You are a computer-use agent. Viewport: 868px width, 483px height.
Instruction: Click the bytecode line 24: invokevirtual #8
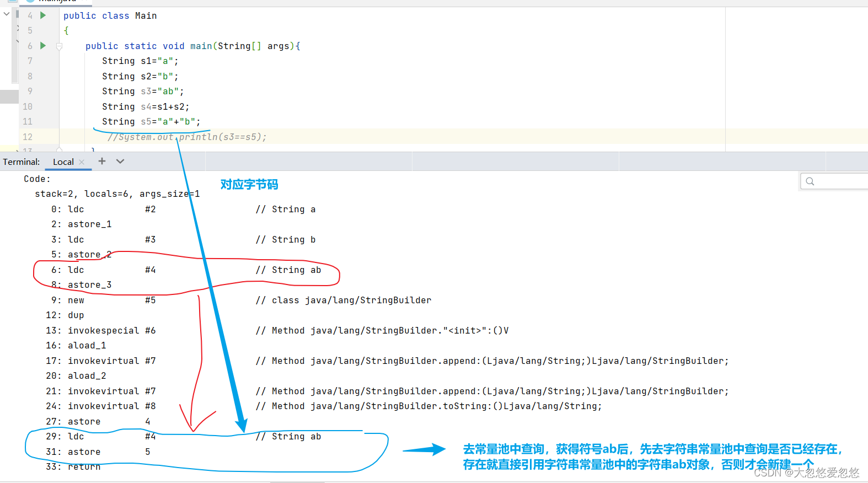click(x=324, y=406)
